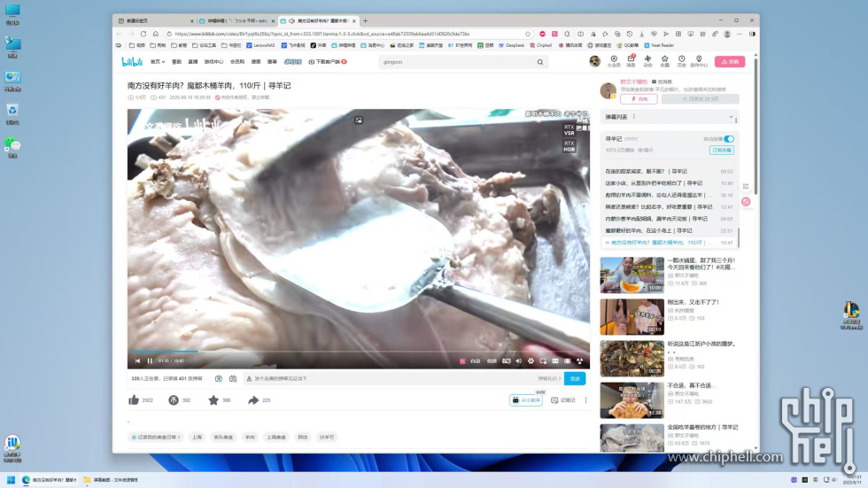The image size is (868, 488).
Task: Toggle danmaku display switch below player
Action: (x=219, y=378)
